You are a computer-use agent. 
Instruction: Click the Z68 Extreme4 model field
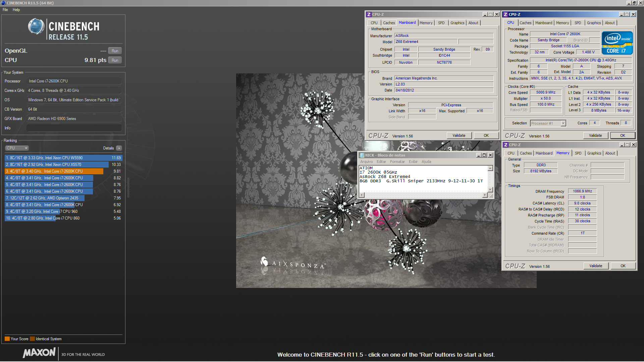point(426,42)
